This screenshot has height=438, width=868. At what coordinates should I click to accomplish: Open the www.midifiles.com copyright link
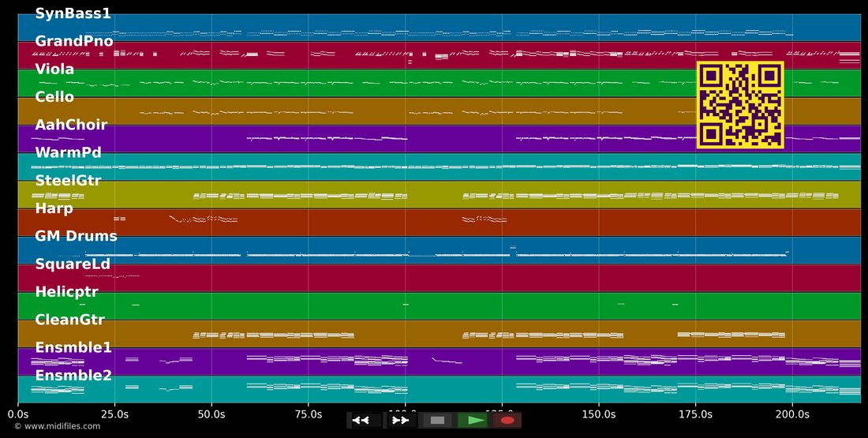click(x=58, y=426)
